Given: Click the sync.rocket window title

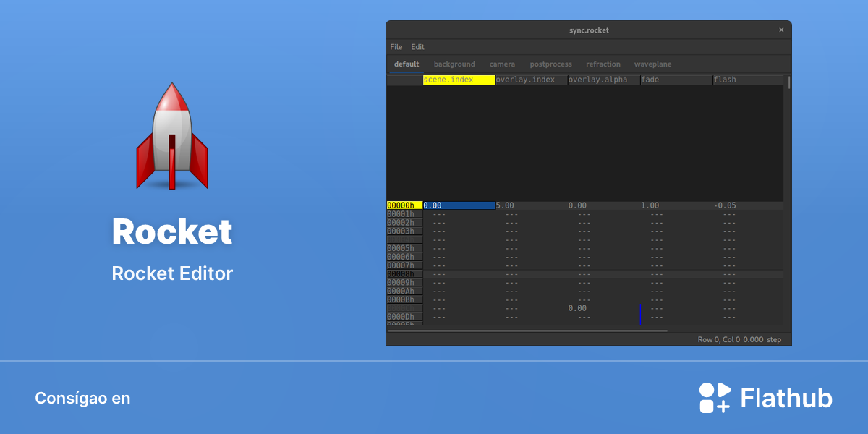Looking at the screenshot, I should [x=589, y=30].
